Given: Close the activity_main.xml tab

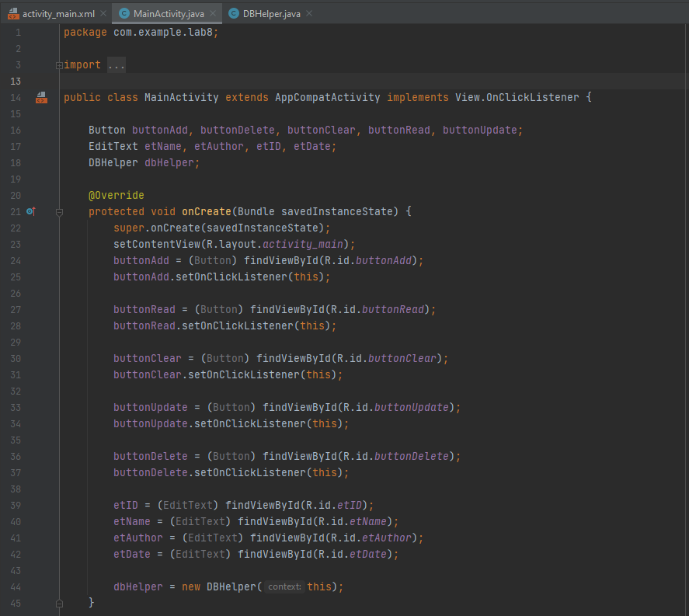Looking at the screenshot, I should (x=103, y=14).
